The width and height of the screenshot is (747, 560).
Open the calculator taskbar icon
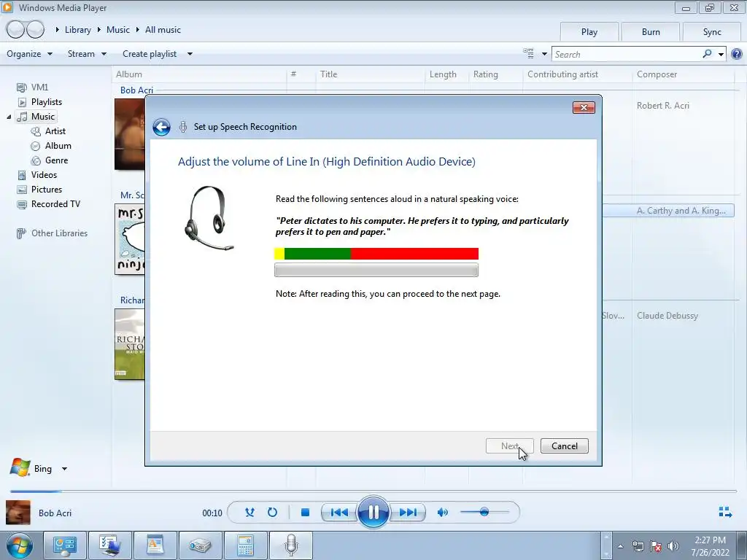[x=245, y=545]
